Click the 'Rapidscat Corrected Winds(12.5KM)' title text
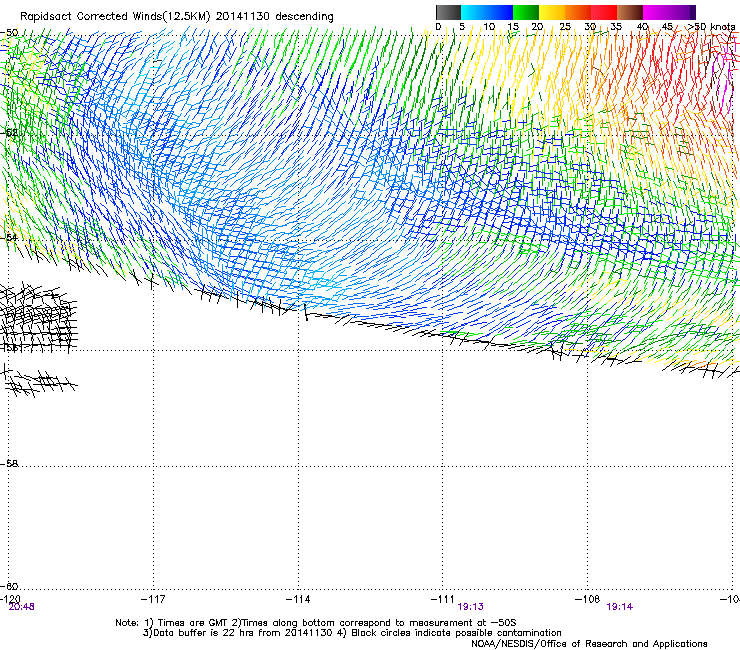The height and width of the screenshot is (650, 740). point(115,17)
